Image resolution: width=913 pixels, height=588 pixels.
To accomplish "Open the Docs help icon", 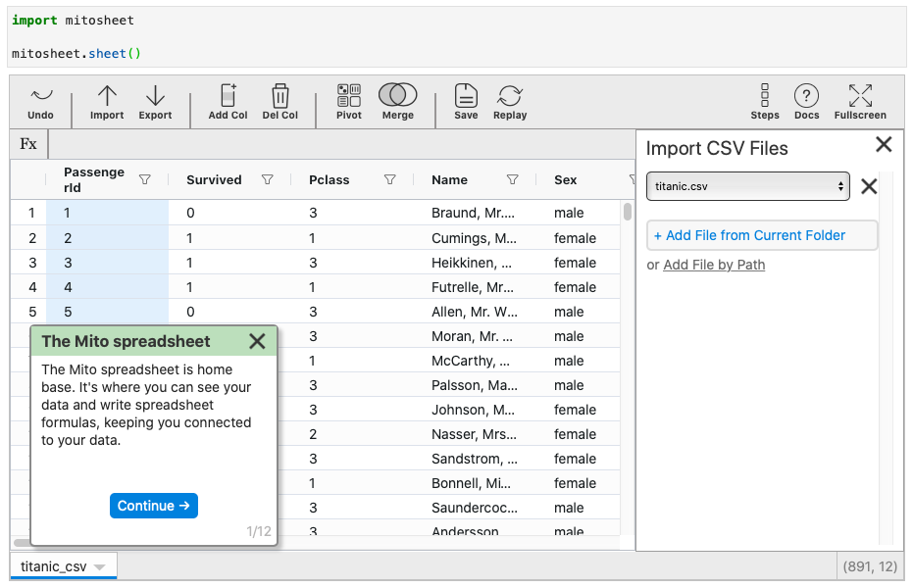I will click(x=806, y=96).
